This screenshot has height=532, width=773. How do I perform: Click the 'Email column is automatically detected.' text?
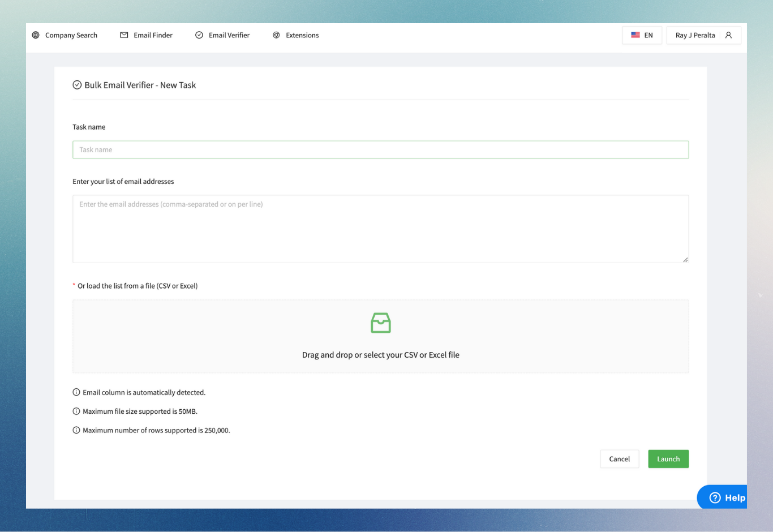pyautogui.click(x=144, y=392)
